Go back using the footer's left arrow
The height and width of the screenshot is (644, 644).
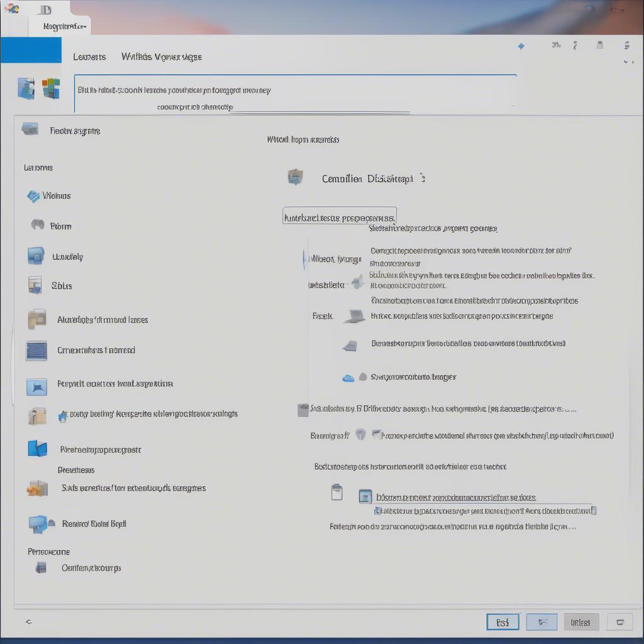pyautogui.click(x=28, y=622)
